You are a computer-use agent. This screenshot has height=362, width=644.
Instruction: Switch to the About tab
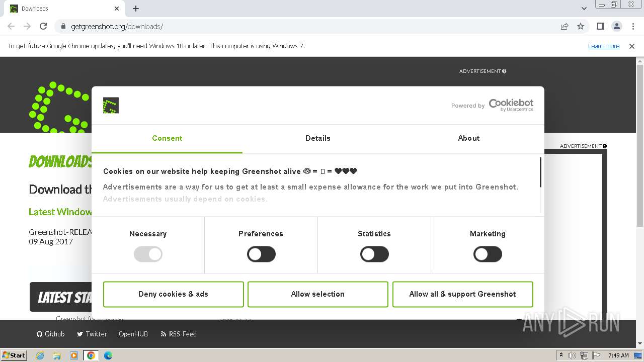468,138
